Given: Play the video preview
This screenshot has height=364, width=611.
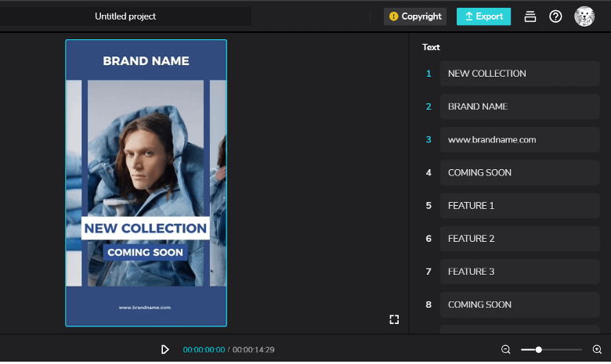Looking at the screenshot, I should [164, 350].
